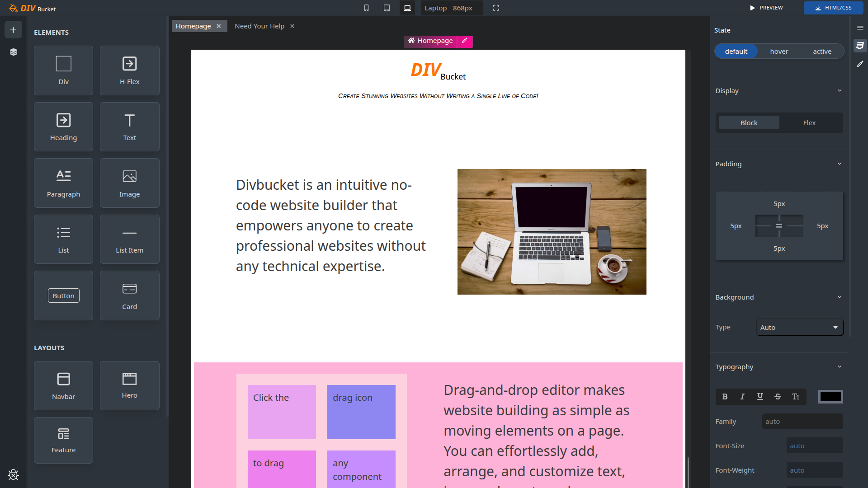Click the Font Family input
This screenshot has width=868, height=488.
[802, 422]
